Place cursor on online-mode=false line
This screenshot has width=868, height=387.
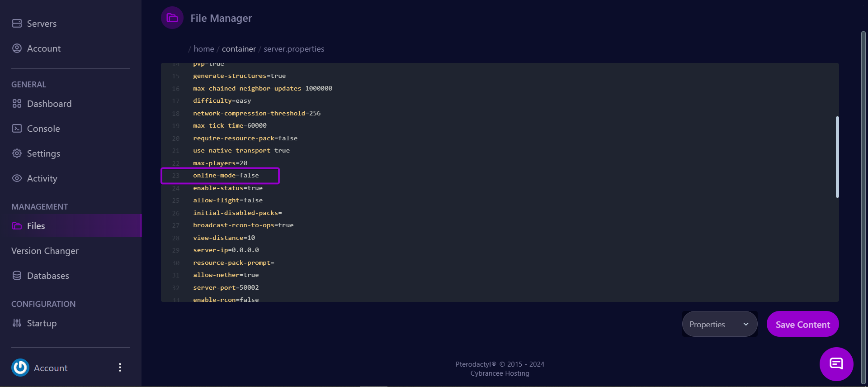(226, 176)
